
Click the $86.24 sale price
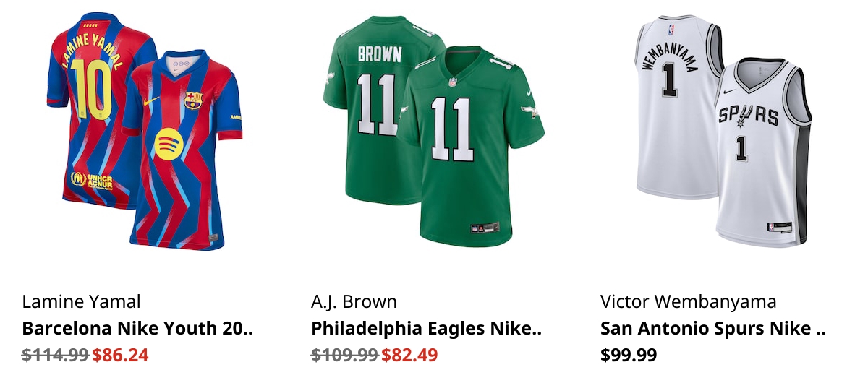click(x=120, y=355)
